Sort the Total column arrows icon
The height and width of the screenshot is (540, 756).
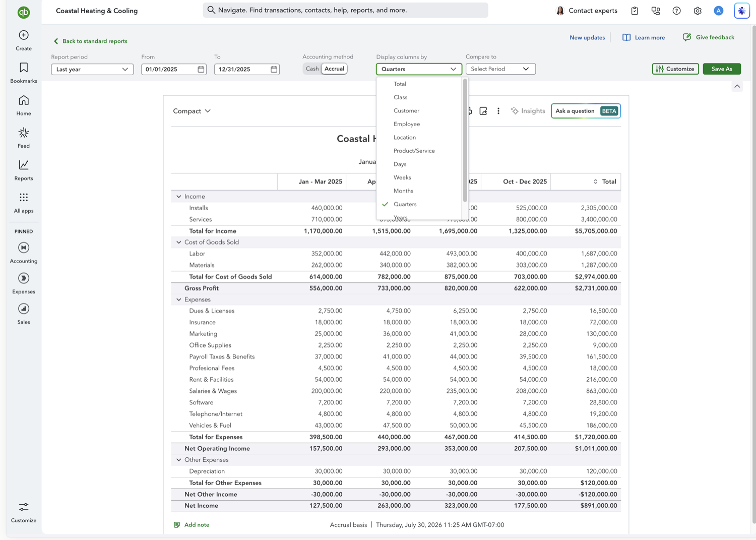pyautogui.click(x=595, y=182)
